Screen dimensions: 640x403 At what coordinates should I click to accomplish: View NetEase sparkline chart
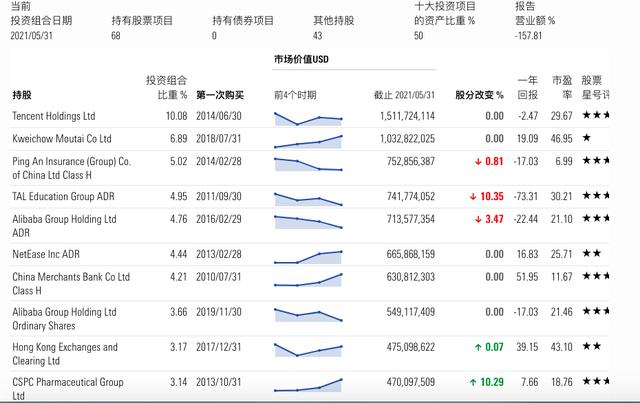click(x=308, y=257)
